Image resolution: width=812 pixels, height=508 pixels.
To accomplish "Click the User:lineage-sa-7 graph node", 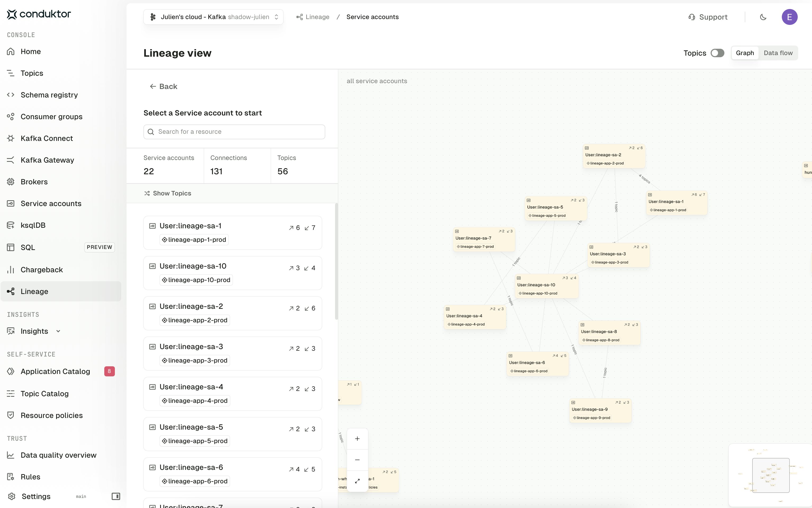I will [484, 239].
